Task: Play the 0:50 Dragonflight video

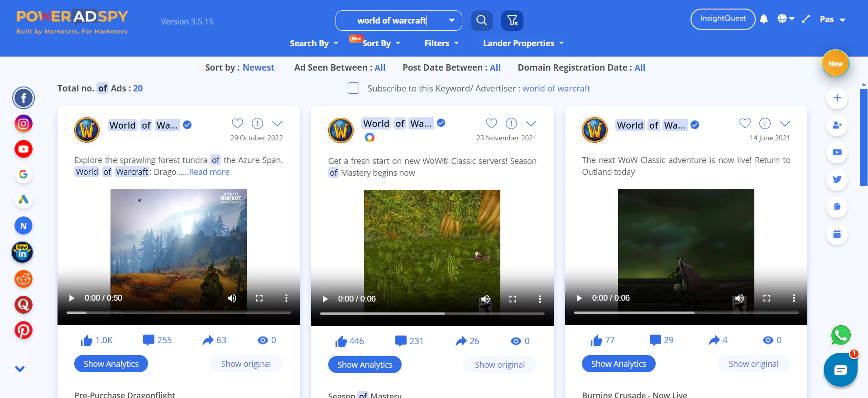Action: [72, 298]
